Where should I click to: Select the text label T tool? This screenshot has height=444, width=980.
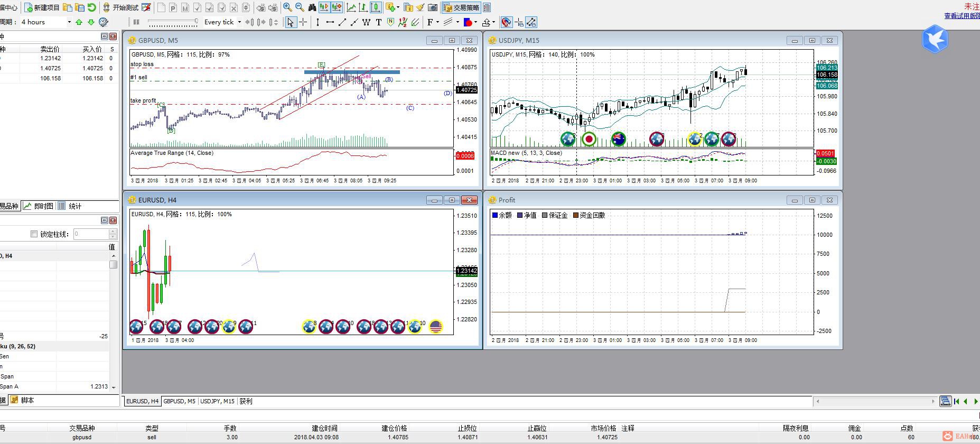tap(378, 22)
